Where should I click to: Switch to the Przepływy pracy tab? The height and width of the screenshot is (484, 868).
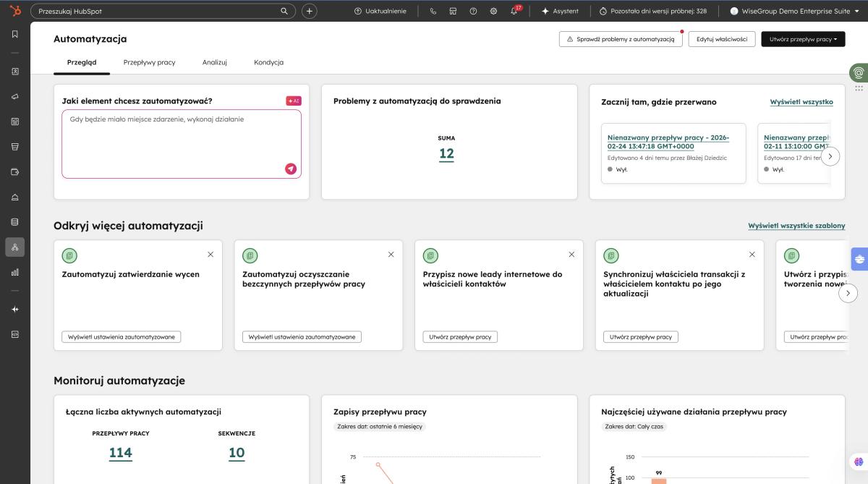pos(149,62)
